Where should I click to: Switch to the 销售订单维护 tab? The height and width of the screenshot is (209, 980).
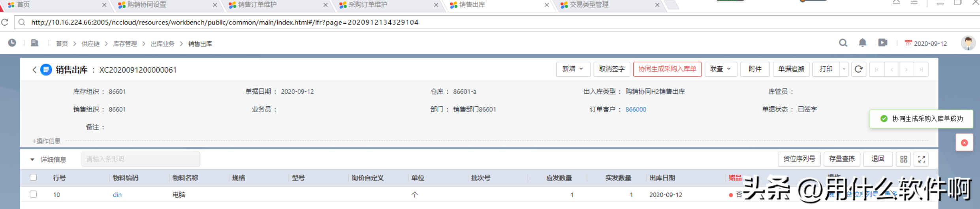click(257, 5)
